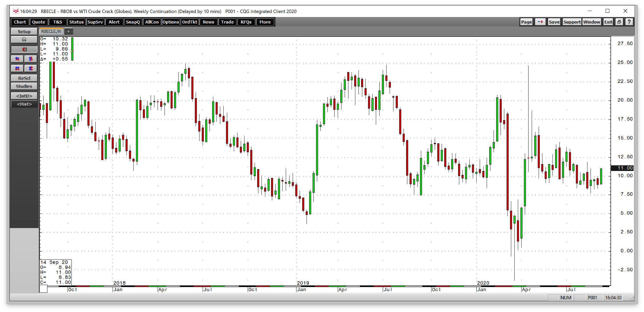
Task: Open the More menu in toolbar
Action: (265, 22)
